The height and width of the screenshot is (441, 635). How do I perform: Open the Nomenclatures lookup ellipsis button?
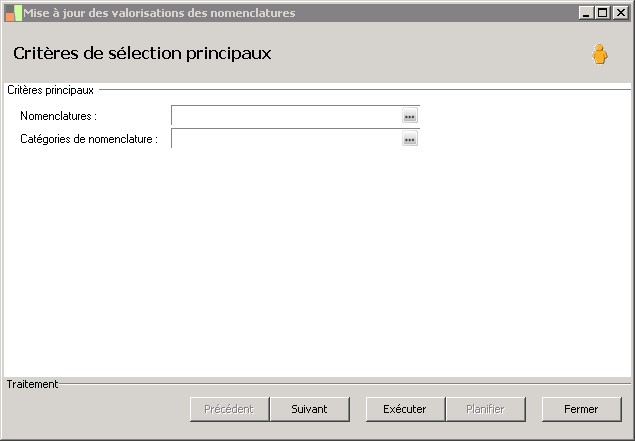pos(409,117)
